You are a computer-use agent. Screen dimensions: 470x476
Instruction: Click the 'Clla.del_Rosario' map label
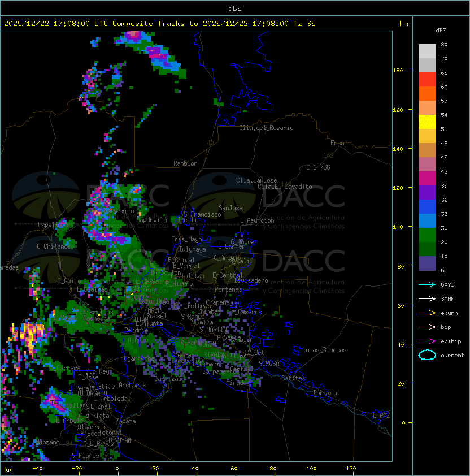[x=266, y=128]
